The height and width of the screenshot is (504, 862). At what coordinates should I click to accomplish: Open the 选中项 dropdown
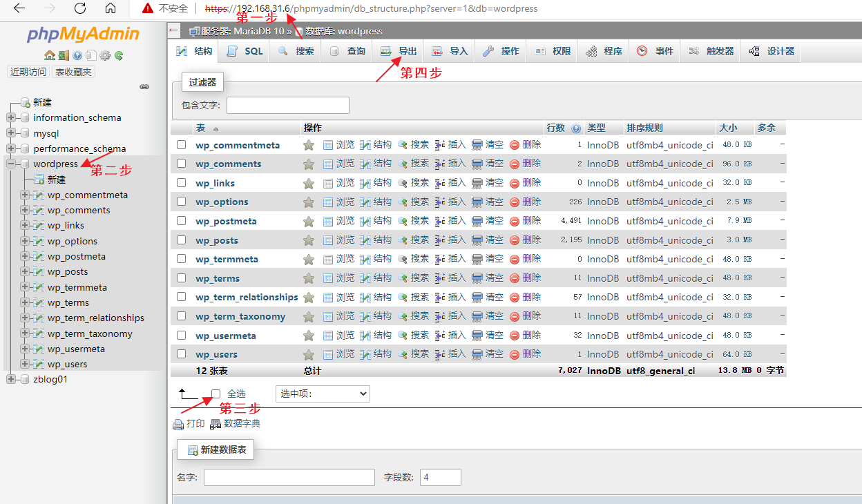click(323, 394)
